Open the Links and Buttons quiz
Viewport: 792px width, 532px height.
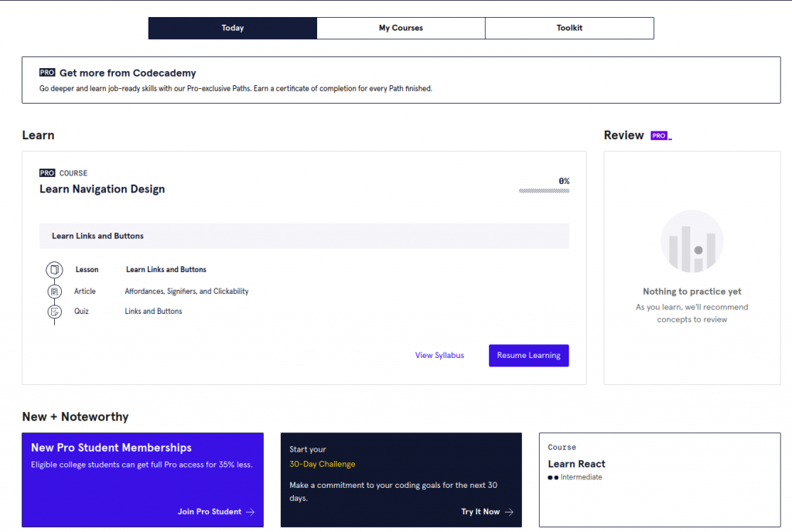[x=153, y=312]
